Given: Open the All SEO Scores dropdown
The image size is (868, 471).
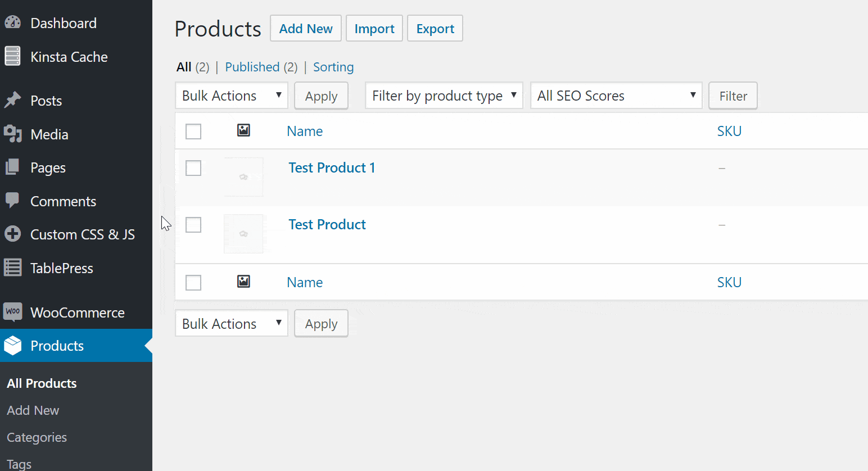Looking at the screenshot, I should (x=616, y=96).
